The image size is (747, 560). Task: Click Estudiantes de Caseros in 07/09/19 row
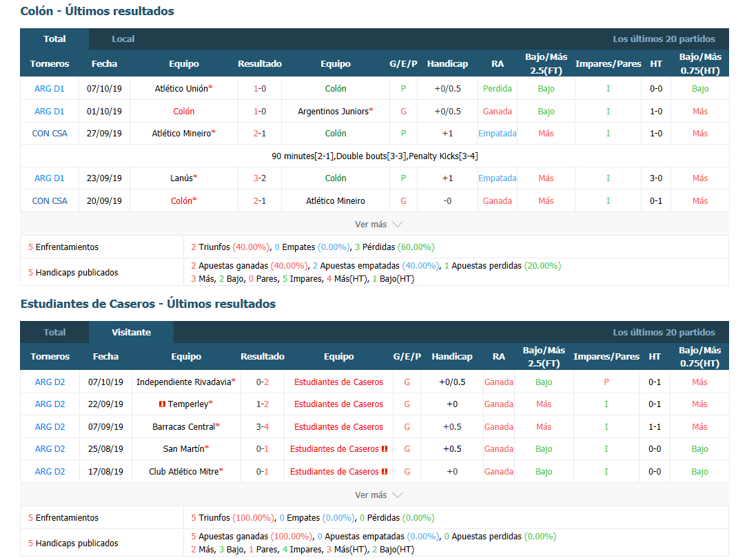pos(339,426)
